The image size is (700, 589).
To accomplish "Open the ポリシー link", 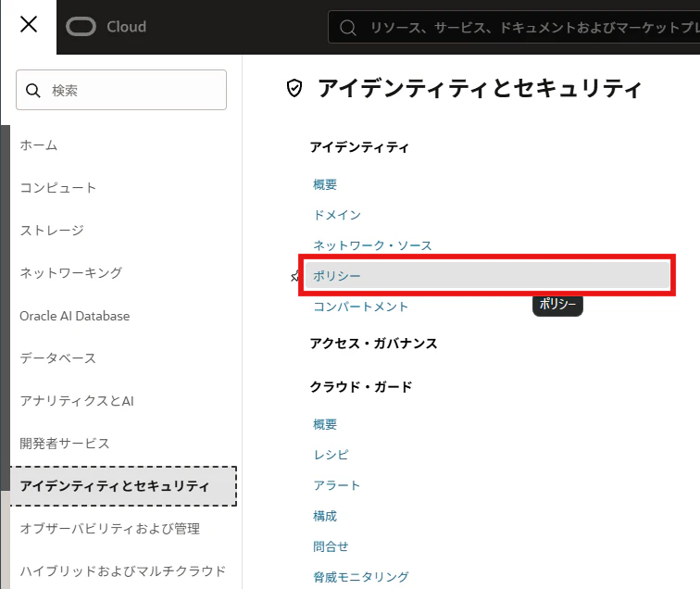I will tap(487, 276).
